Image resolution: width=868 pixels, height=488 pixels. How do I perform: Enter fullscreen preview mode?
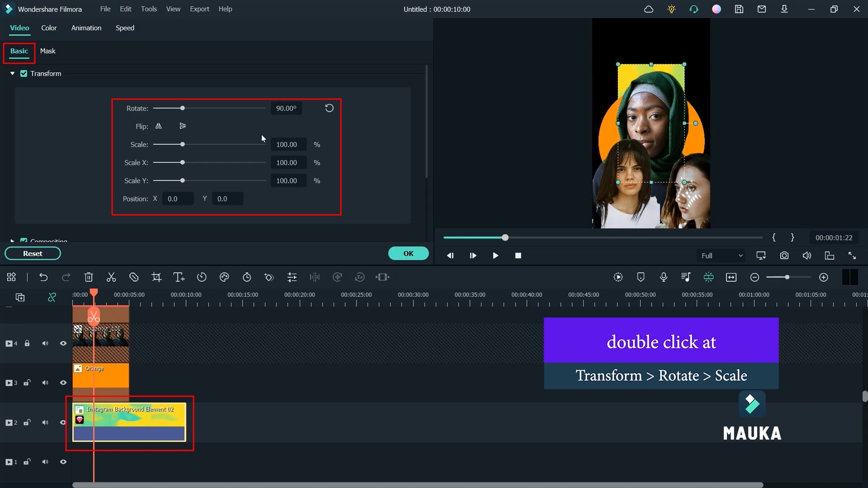(x=852, y=256)
